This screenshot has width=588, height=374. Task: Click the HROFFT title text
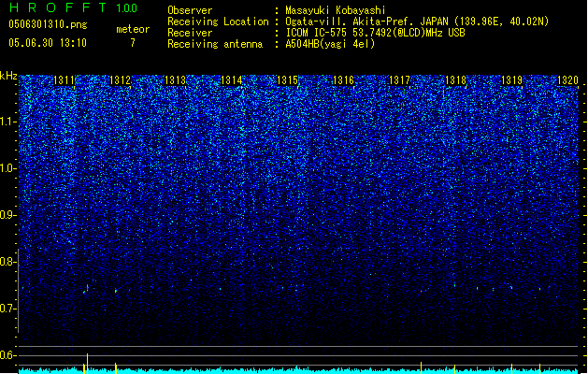[58, 7]
